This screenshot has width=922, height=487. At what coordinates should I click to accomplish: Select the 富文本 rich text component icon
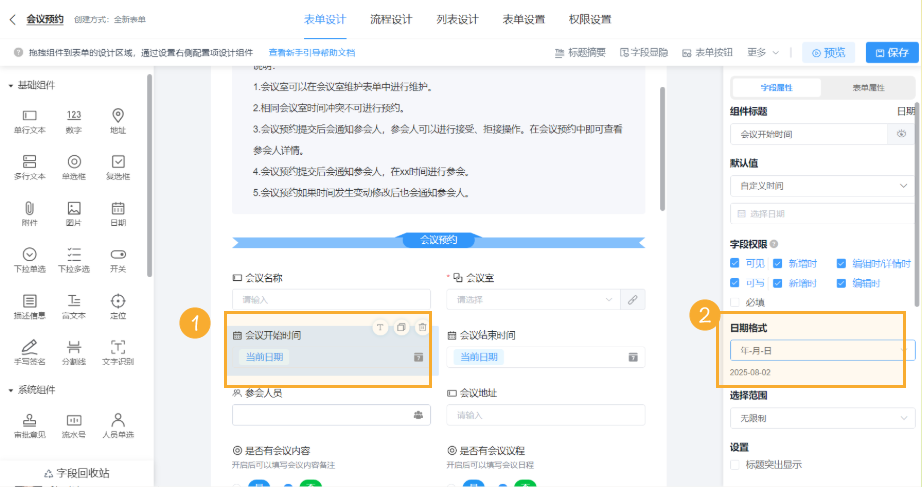74,301
